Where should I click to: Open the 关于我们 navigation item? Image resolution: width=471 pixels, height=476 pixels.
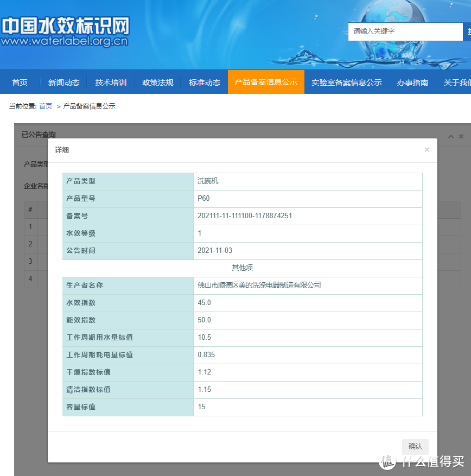coord(457,82)
